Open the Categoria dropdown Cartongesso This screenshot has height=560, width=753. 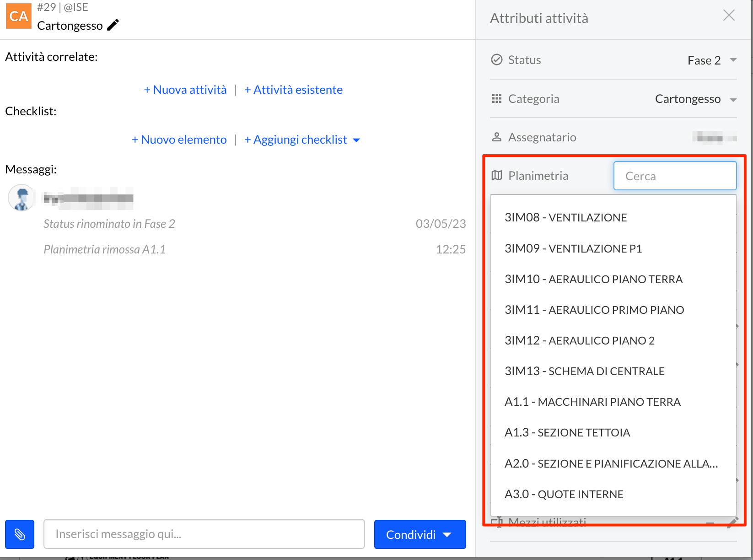[696, 99]
